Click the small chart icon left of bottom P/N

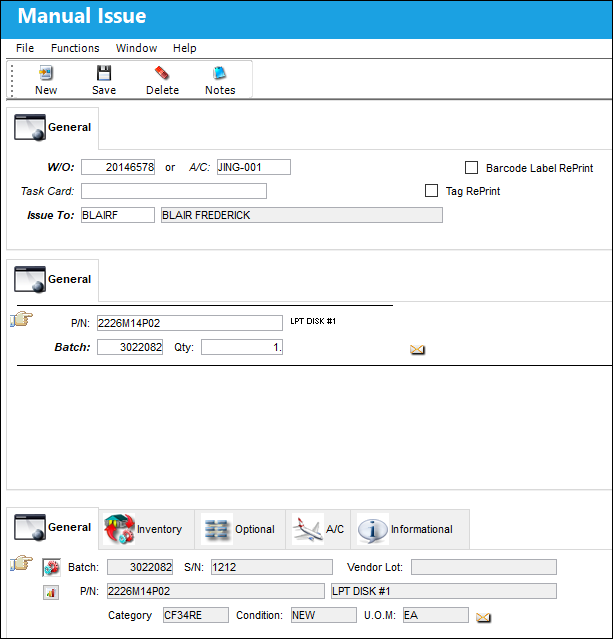[x=51, y=592]
